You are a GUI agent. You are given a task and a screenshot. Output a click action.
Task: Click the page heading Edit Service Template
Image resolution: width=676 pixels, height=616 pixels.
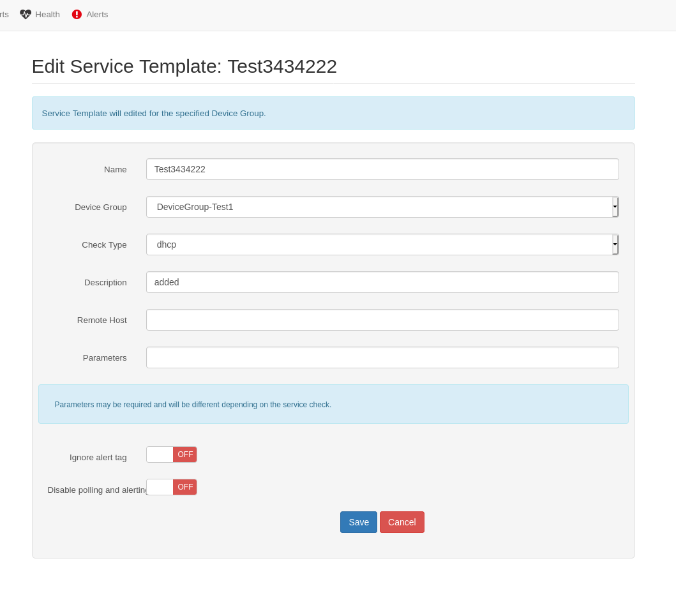184,66
